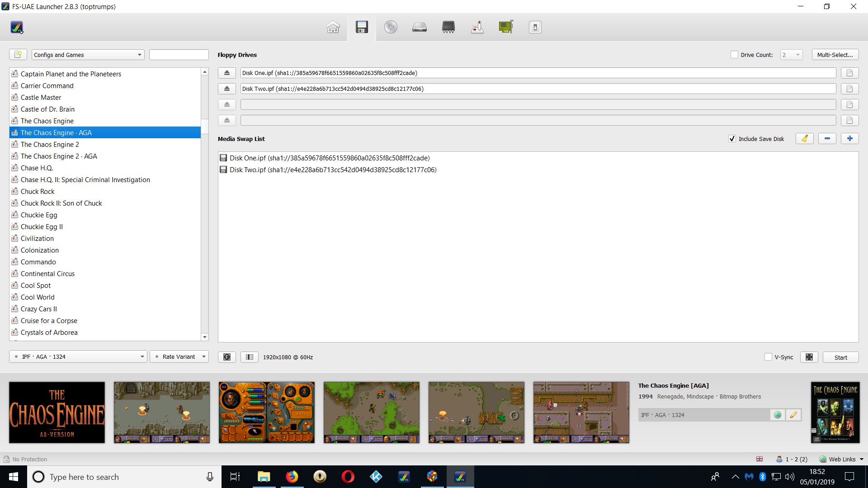This screenshot has width=868, height=488.
Task: Open the drive count number dropdown
Action: [x=791, y=55]
